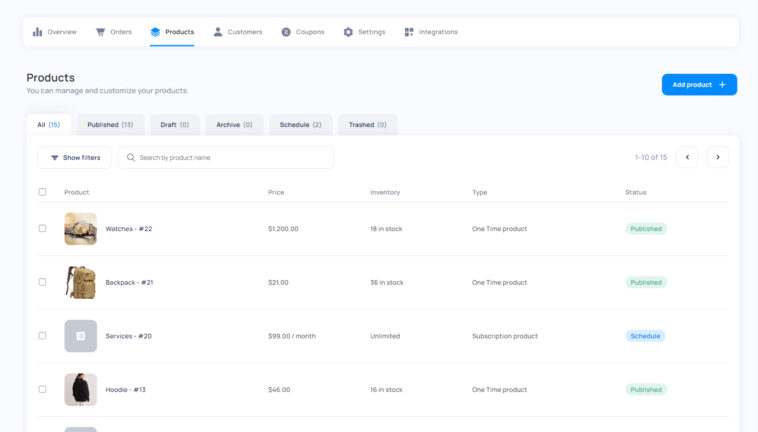Check the box for Watches - #22
This screenshot has height=432, width=758.
43,228
